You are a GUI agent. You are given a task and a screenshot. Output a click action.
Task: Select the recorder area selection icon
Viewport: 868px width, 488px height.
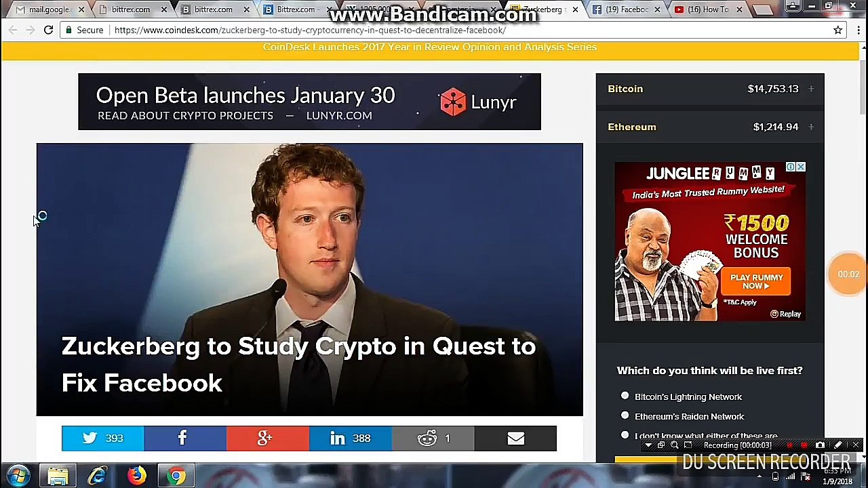click(688, 445)
